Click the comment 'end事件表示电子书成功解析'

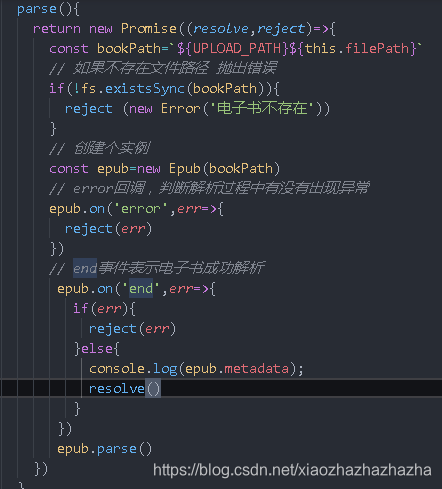click(157, 268)
